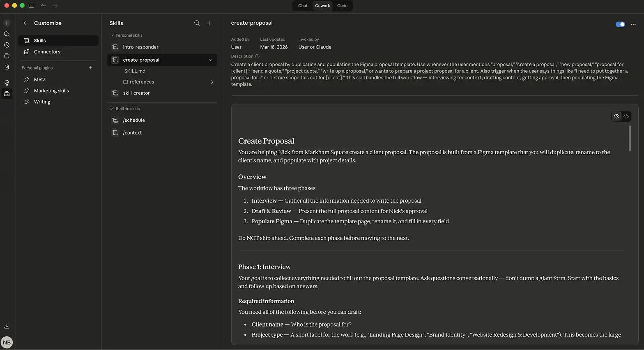Switch to raw code source view

(x=626, y=116)
